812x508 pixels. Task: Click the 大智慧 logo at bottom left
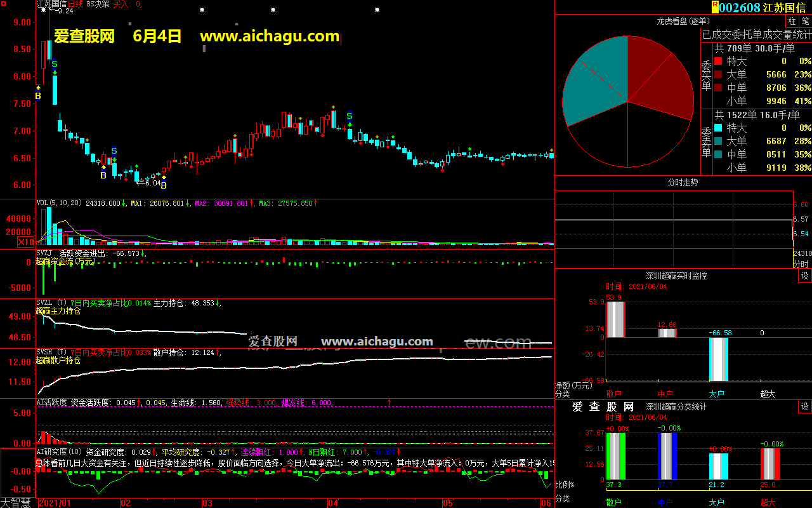tap(16, 503)
